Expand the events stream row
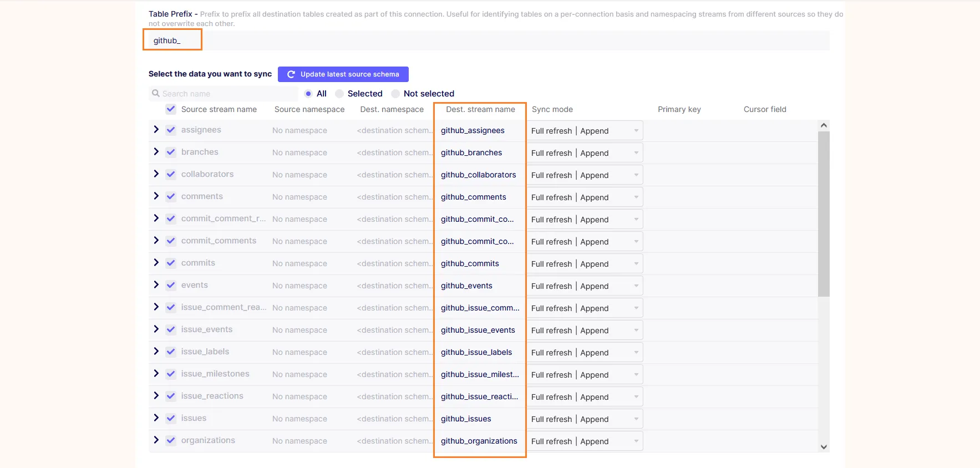Screen dimensions: 980x468 156,284
